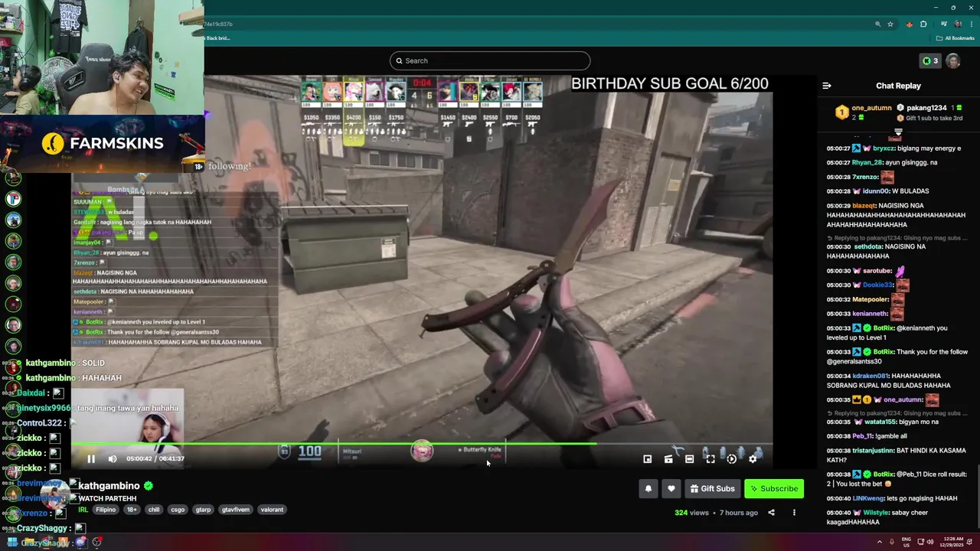
Task: Open the Windows Start button
Action: click(x=12, y=542)
